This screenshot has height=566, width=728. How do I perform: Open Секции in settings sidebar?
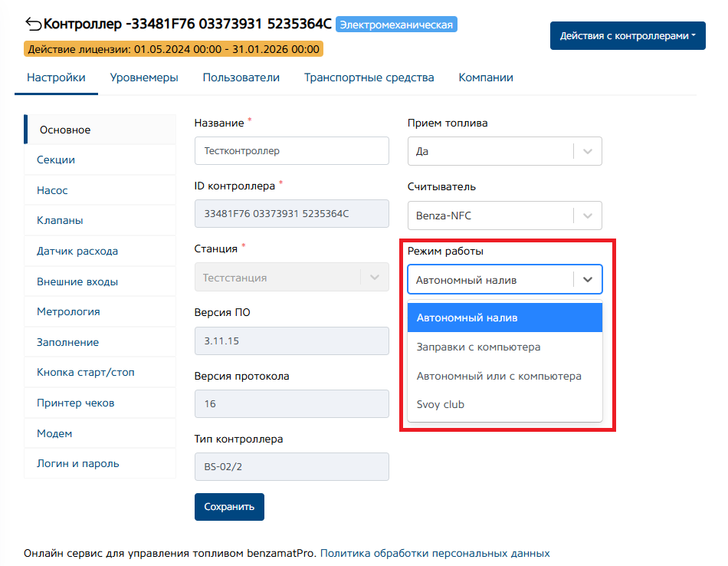(x=56, y=160)
